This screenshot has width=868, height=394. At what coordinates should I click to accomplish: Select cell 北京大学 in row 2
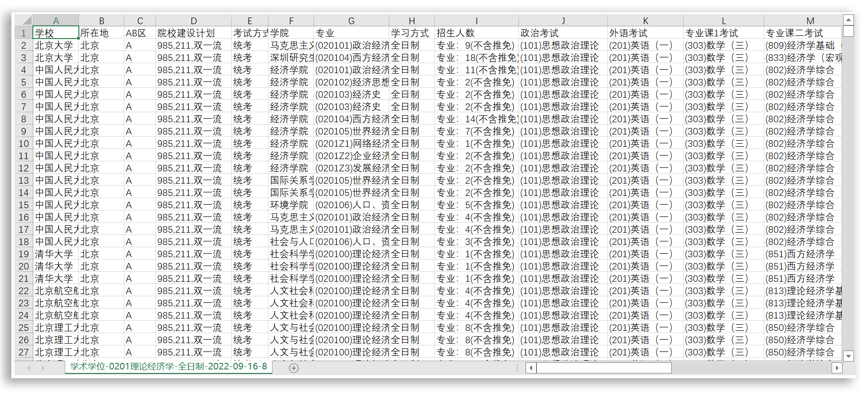(56, 45)
